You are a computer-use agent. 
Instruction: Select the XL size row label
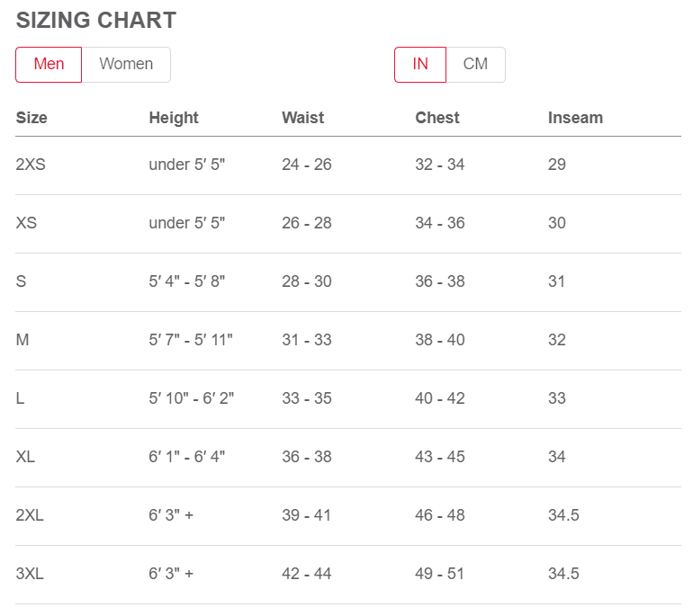[25, 457]
